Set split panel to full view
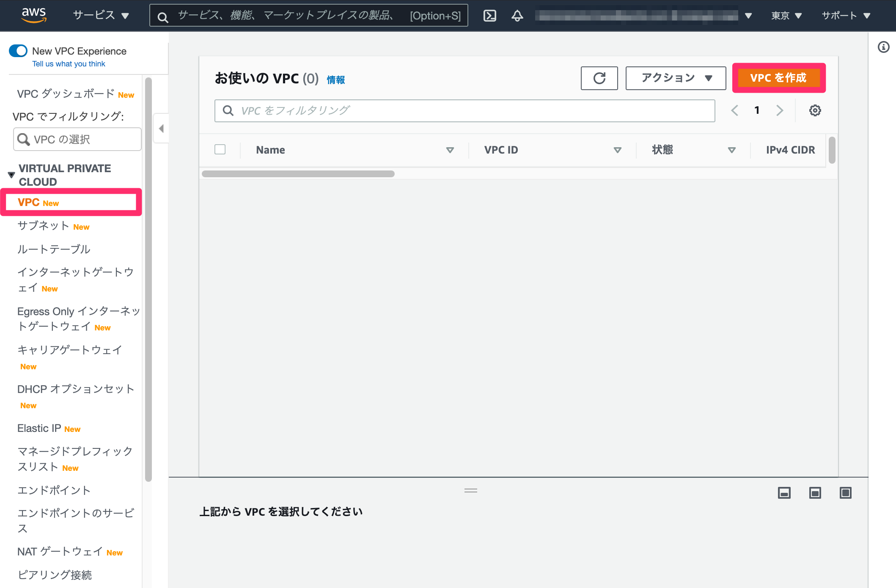The width and height of the screenshot is (896, 588). [x=845, y=493]
